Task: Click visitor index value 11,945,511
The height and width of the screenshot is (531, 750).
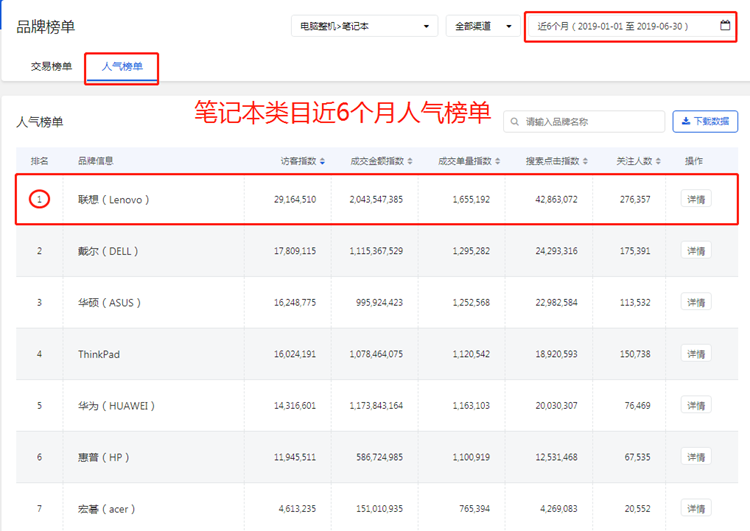Action: 295,457
